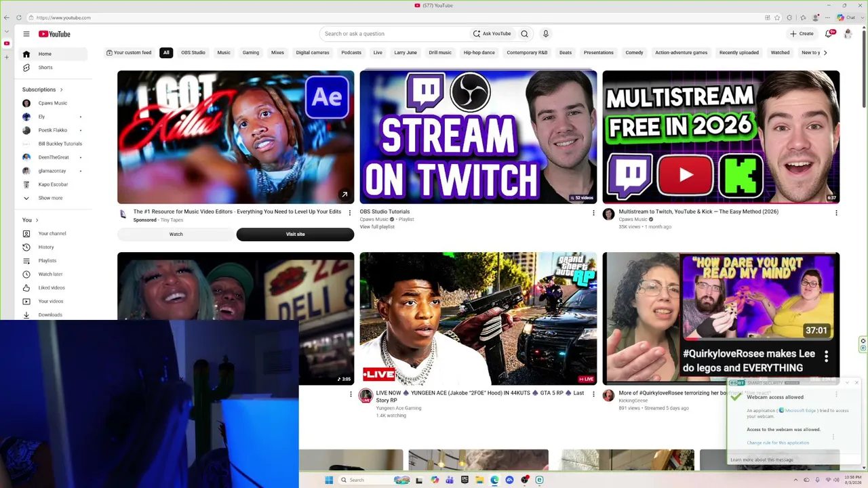Expand the You section chevron

37,220
